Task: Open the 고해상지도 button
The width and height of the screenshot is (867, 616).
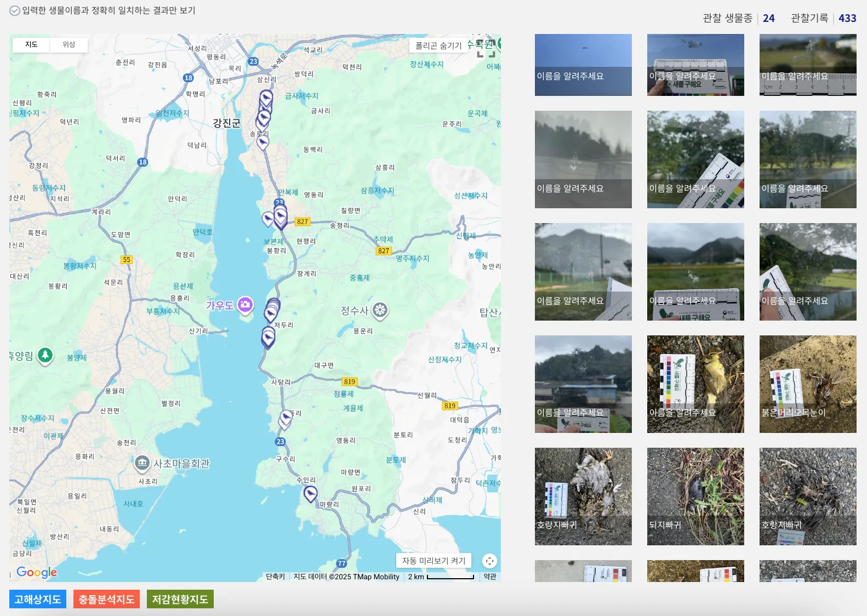Action: [x=38, y=599]
